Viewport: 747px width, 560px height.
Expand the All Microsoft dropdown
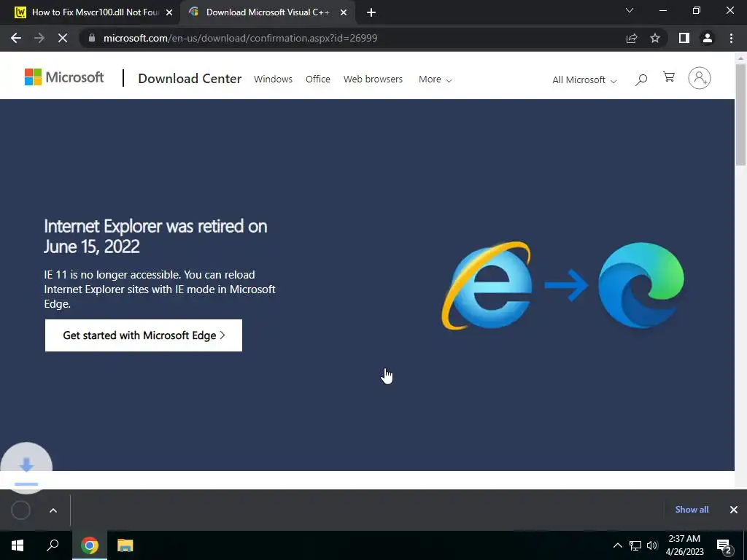[x=584, y=80]
